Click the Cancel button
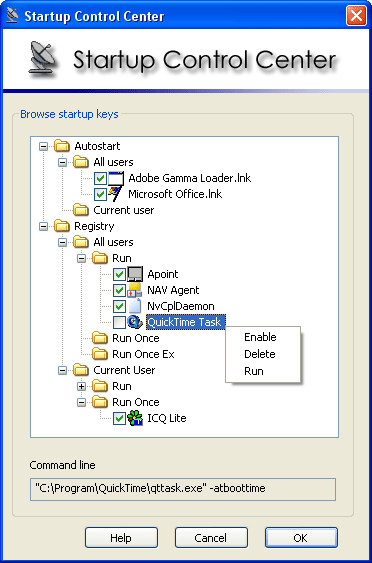This screenshot has width=372, height=563. pos(211,538)
